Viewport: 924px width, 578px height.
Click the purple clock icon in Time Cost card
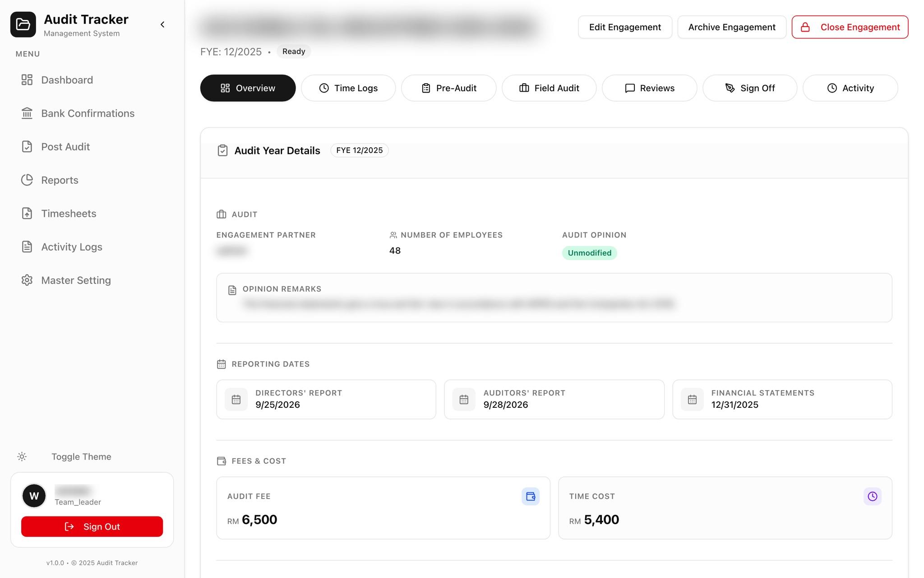point(873,496)
